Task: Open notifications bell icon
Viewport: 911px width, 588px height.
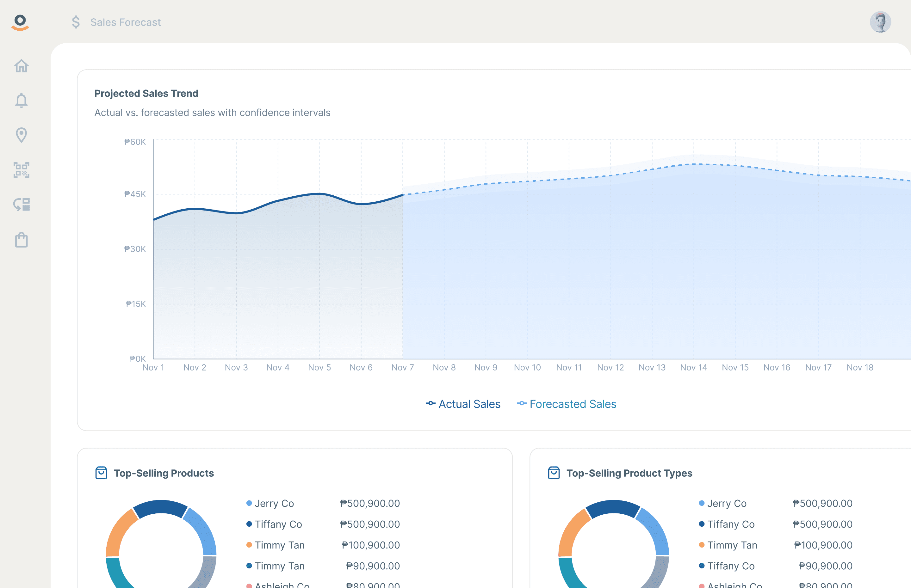Action: point(22,101)
